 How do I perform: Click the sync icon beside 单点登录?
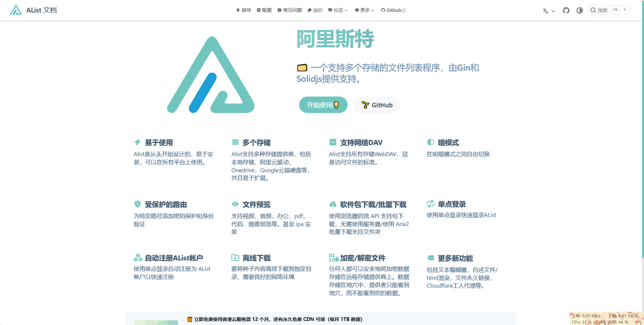coord(430,204)
